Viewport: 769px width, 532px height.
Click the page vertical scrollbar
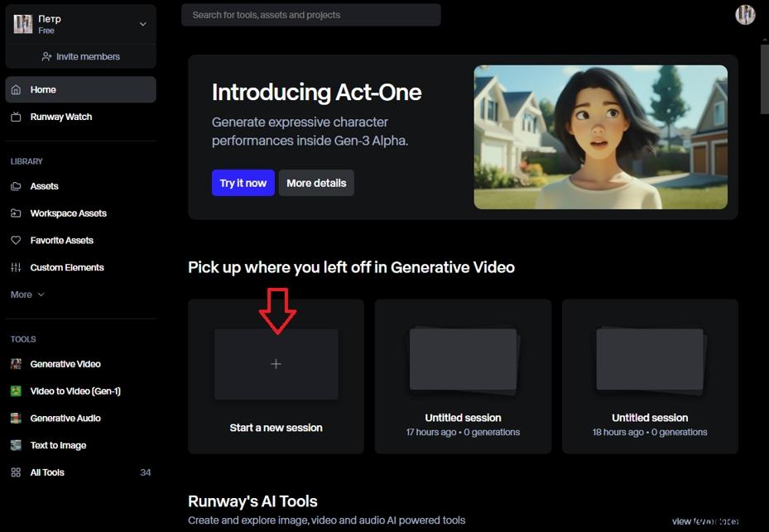tap(765, 79)
